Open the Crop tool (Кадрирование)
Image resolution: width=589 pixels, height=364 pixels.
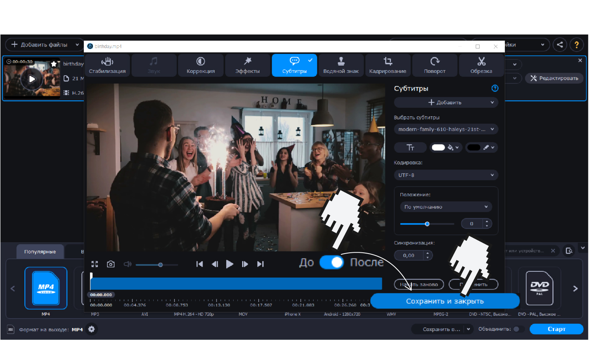(388, 65)
